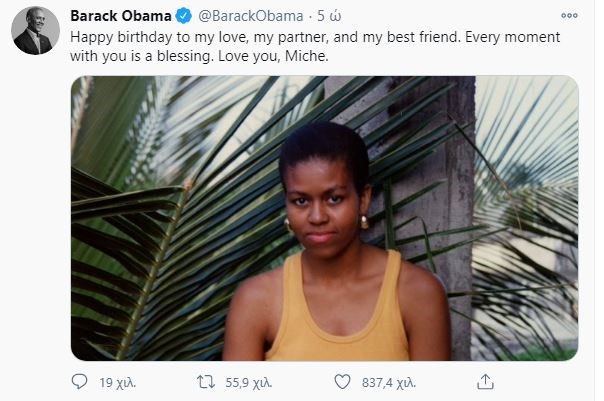Open the attached photo of the woman
This screenshot has height=401, width=604.
[325, 217]
